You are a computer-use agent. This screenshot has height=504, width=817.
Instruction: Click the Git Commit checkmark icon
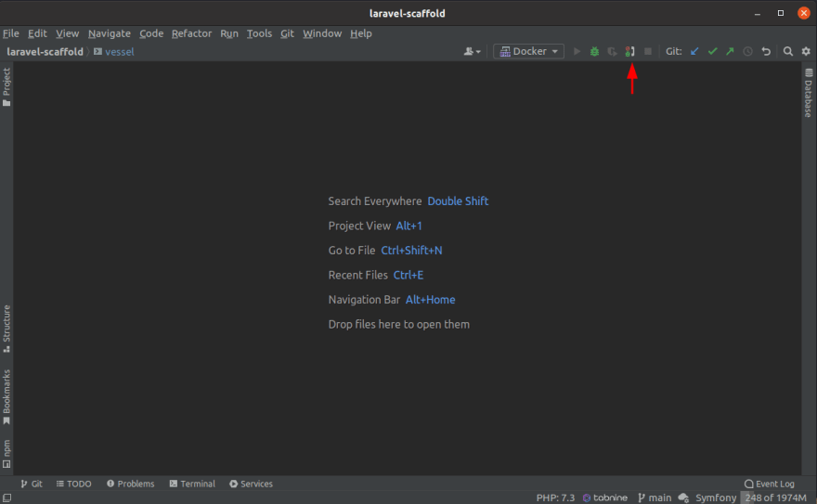712,52
